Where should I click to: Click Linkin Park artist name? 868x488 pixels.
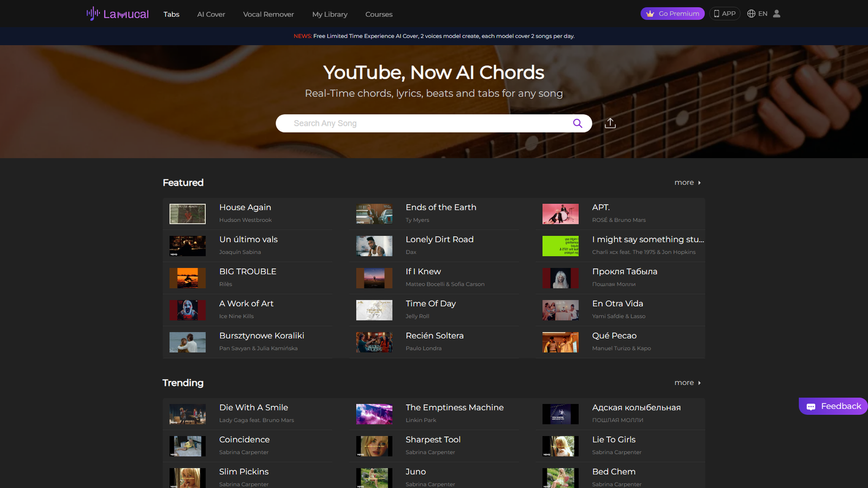coord(421,420)
